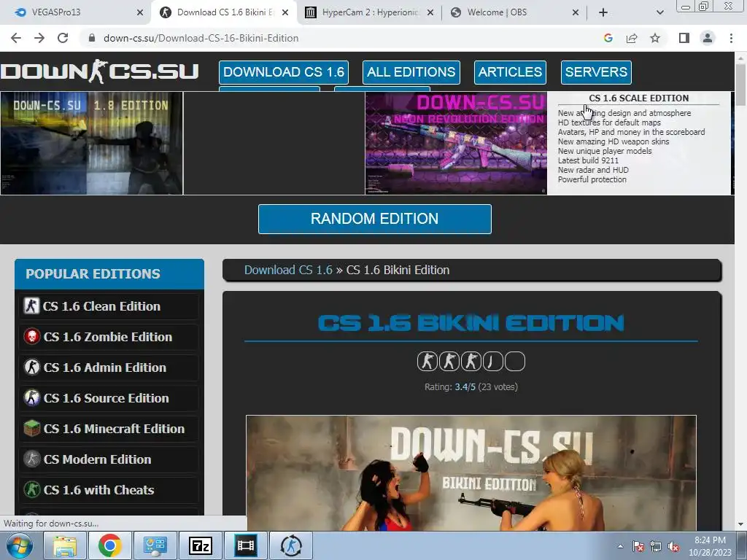Image resolution: width=747 pixels, height=560 pixels.
Task: Open the film strip video editor taskbar icon
Action: tap(245, 545)
